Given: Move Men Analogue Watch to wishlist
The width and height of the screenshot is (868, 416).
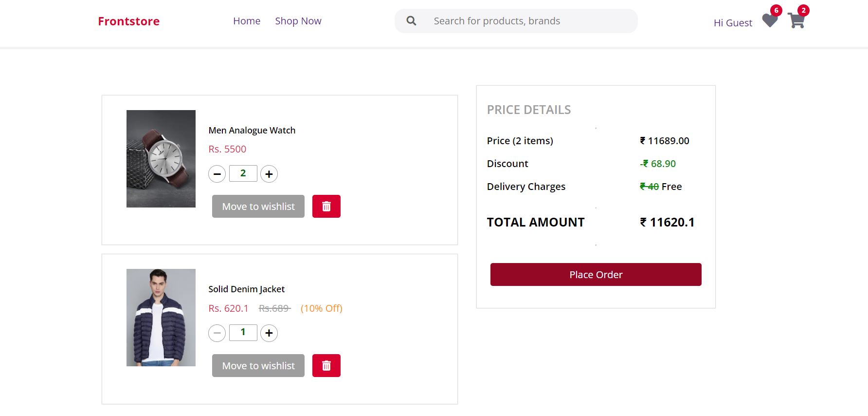Looking at the screenshot, I should point(258,207).
